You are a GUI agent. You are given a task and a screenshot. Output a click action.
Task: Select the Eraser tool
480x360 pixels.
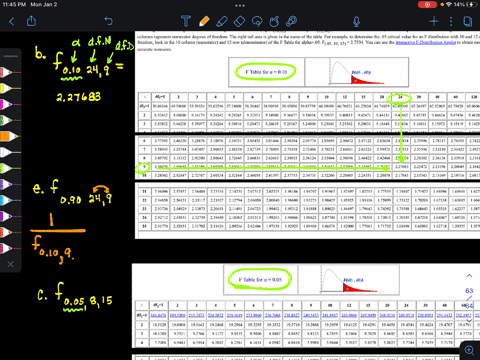240,22
